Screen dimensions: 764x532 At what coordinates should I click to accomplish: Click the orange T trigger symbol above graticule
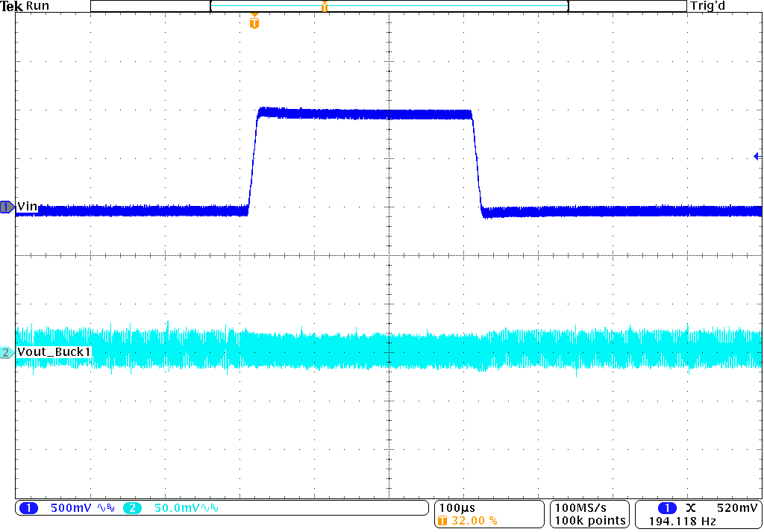254,23
